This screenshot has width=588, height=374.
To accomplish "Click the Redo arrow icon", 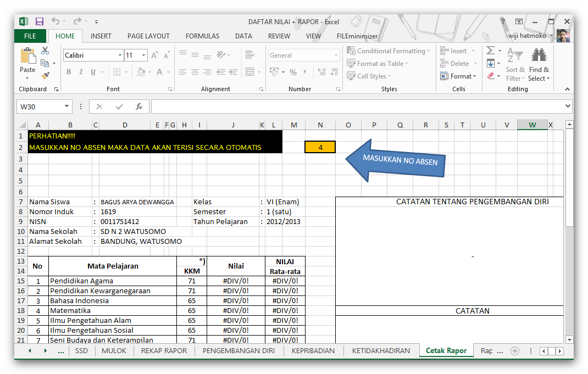I will (x=77, y=21).
